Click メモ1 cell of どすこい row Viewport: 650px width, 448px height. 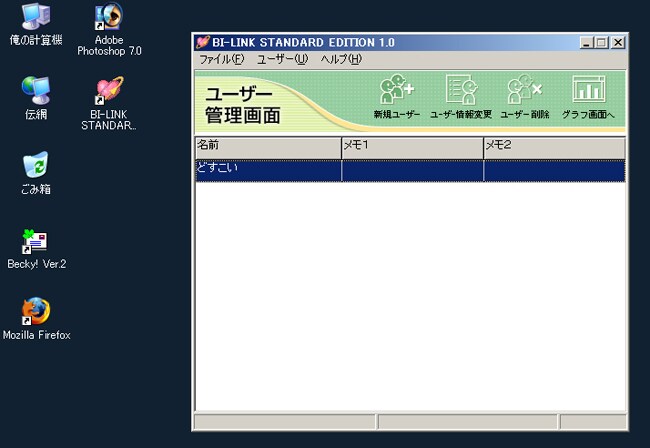412,171
